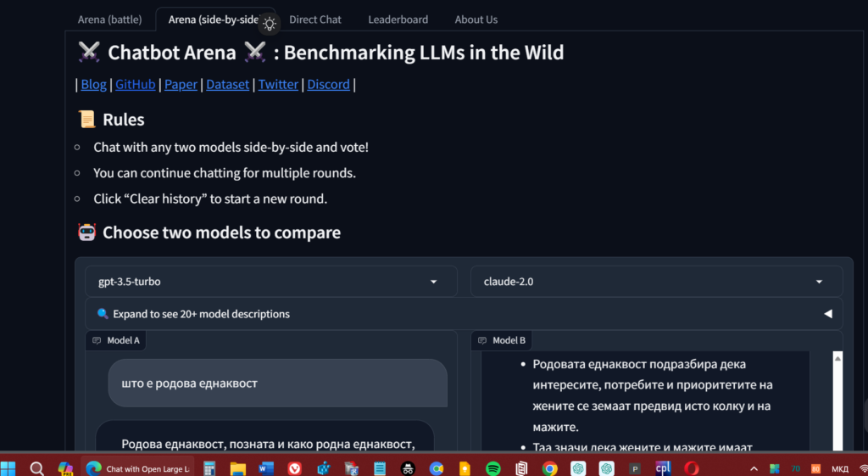The height and width of the screenshot is (476, 868).
Task: Open the gpt-3.5-turbo model dropdown
Action: pyautogui.click(x=271, y=282)
